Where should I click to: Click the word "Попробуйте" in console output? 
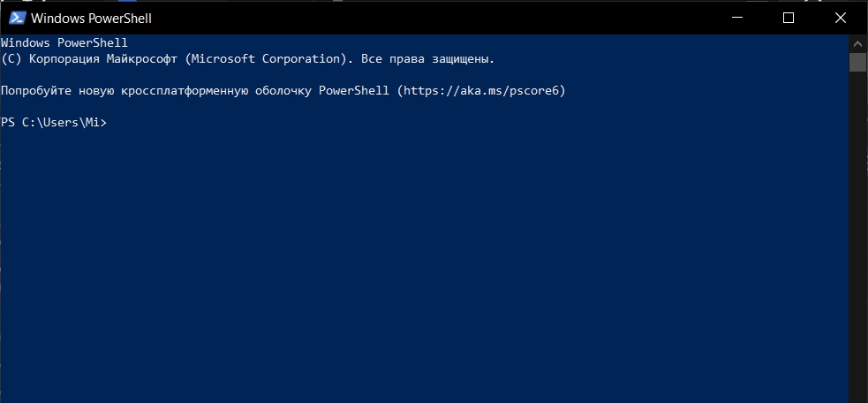coord(36,90)
